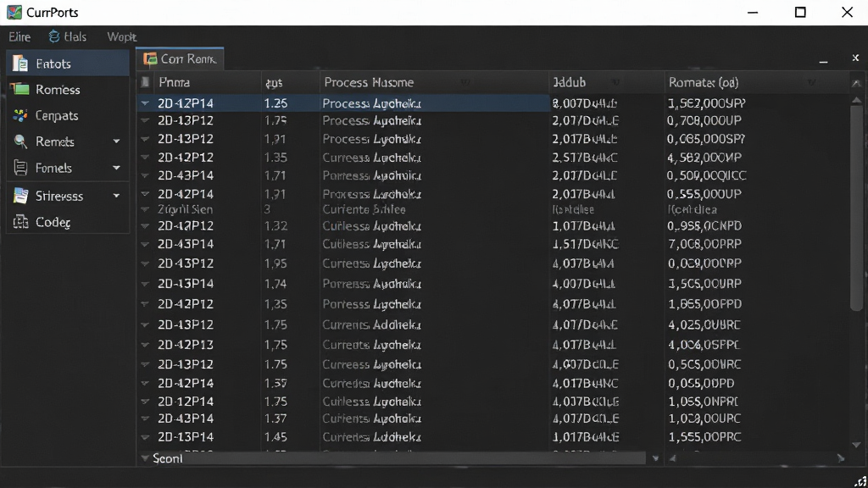This screenshot has width=868, height=488.
Task: Expand the Sconl row arrow at bottom
Action: point(145,458)
